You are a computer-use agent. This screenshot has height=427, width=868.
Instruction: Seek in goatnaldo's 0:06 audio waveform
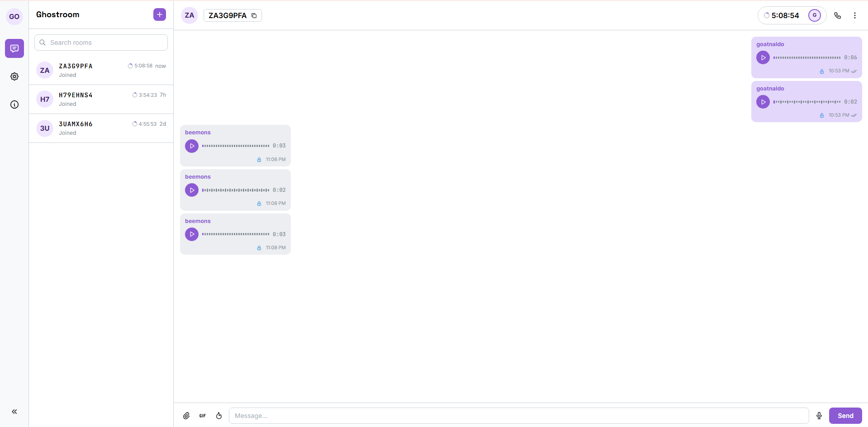807,57
